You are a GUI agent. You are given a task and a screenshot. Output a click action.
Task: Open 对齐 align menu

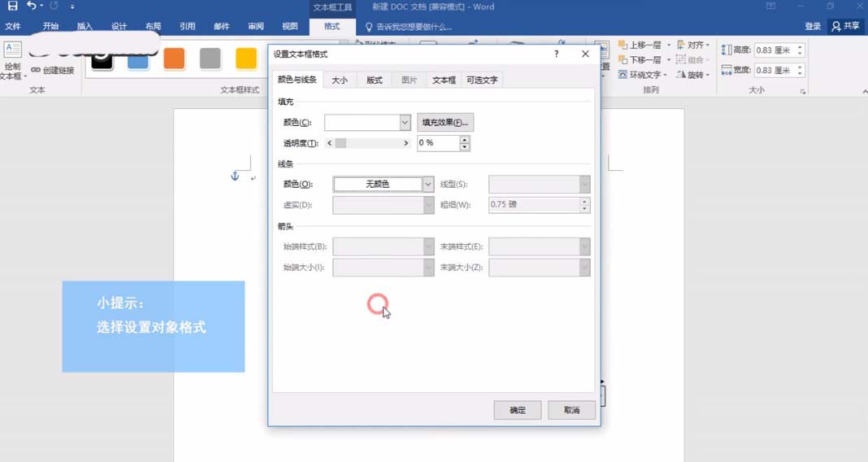tap(692, 45)
